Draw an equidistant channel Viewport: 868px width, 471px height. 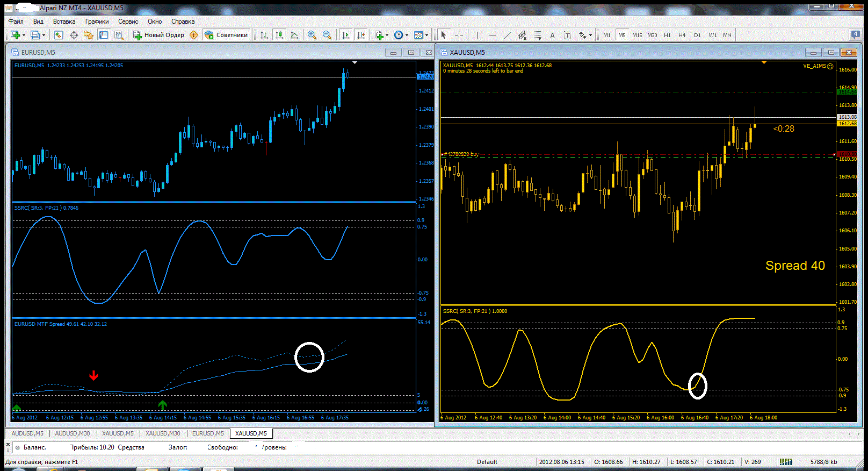pyautogui.click(x=522, y=35)
